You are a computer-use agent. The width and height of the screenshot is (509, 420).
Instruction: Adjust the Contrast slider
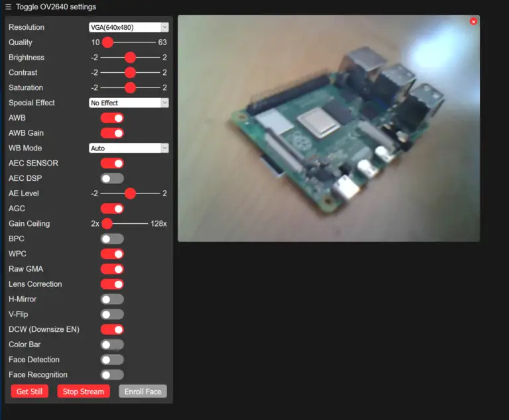(130, 72)
